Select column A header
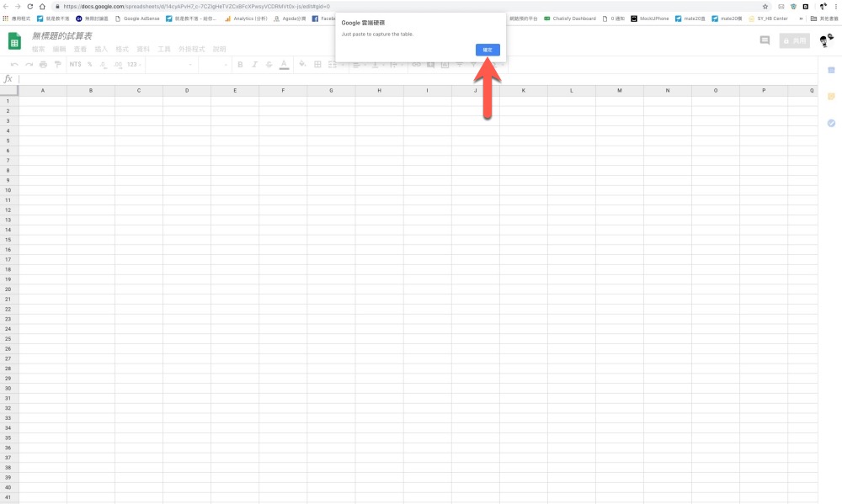 point(43,91)
